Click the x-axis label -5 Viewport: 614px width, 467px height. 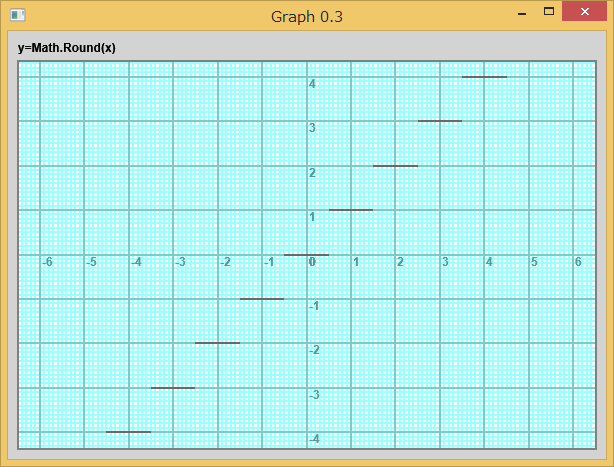[x=91, y=262]
